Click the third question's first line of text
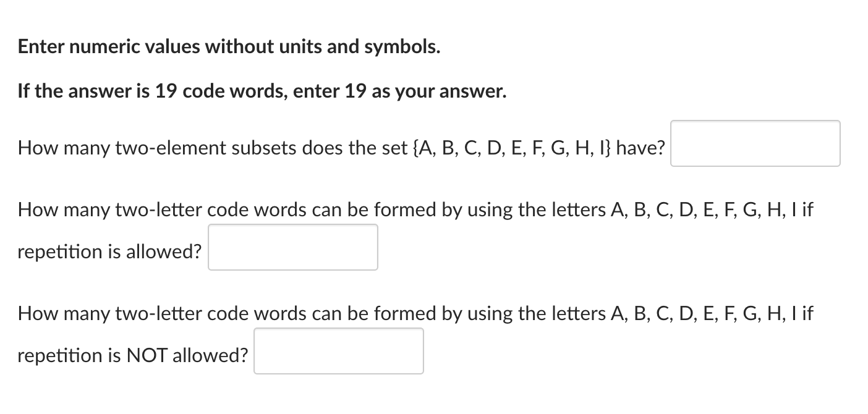 414,313
